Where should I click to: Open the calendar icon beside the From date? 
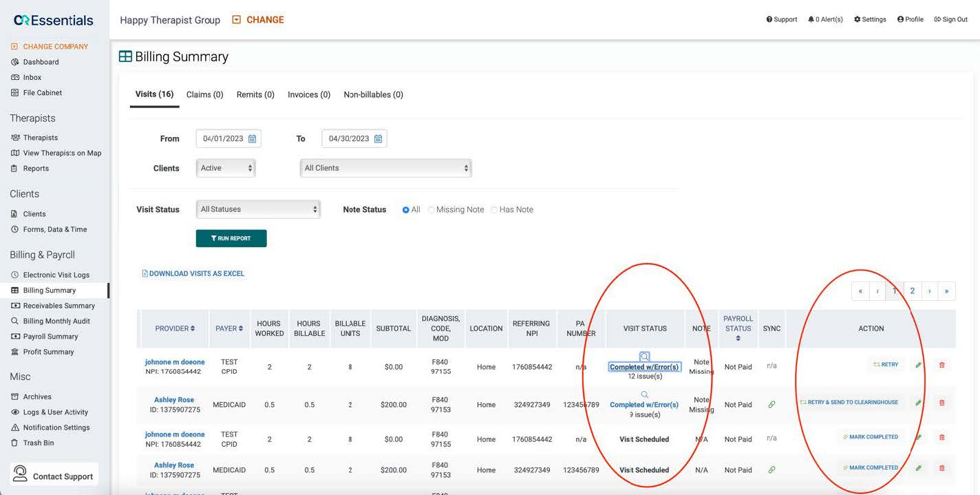click(x=253, y=138)
